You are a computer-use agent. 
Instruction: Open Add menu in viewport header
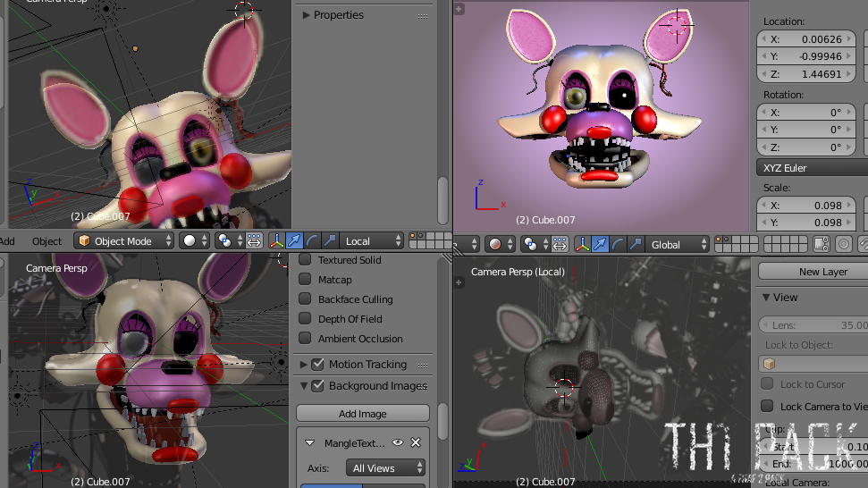point(7,241)
